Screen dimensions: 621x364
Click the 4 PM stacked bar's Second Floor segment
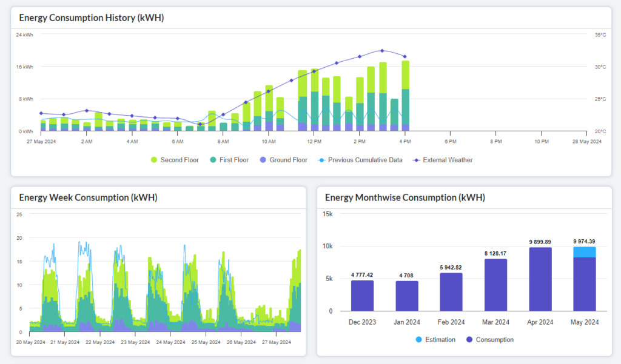[x=405, y=74]
